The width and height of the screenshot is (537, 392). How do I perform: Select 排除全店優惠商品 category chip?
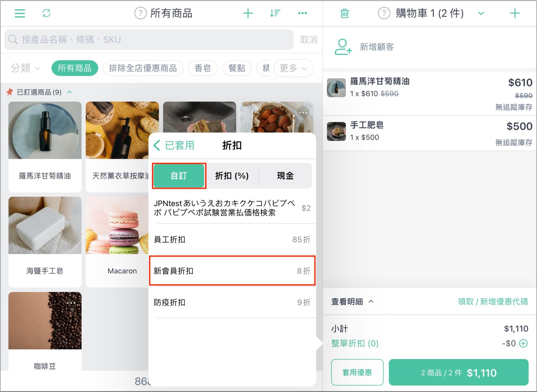(143, 68)
